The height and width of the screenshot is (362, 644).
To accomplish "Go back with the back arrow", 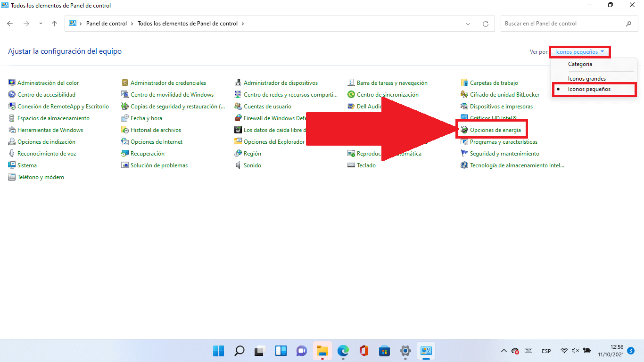I will point(10,24).
